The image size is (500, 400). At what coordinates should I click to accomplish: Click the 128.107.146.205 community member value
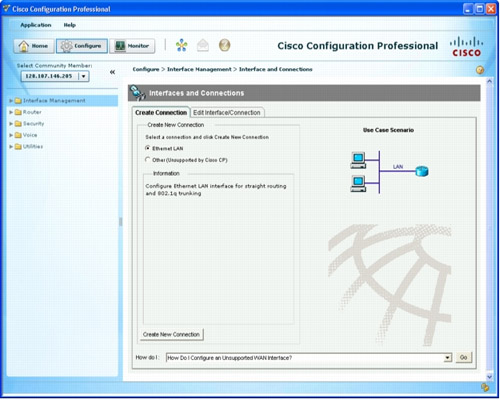[x=49, y=76]
